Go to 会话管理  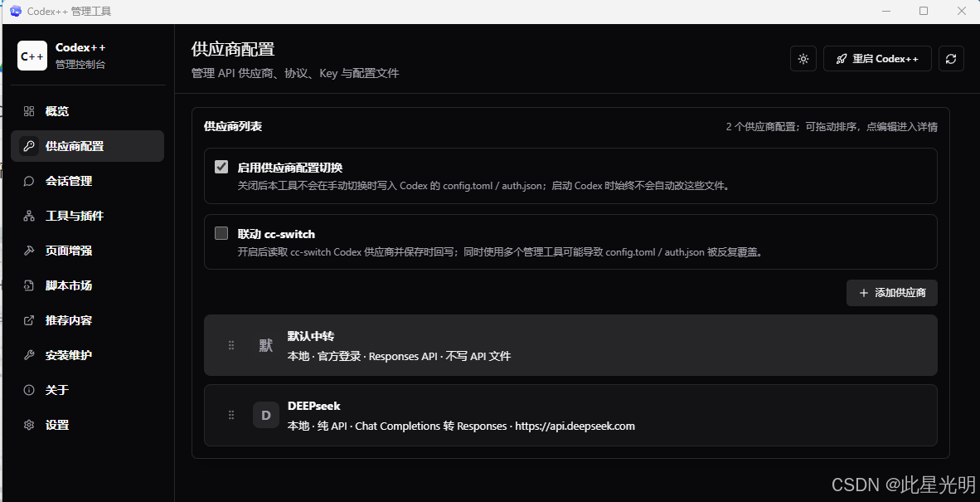tap(88, 181)
